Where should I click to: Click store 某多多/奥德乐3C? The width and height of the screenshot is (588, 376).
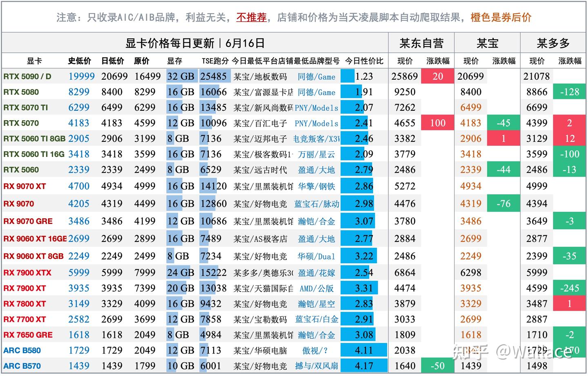tap(263, 273)
